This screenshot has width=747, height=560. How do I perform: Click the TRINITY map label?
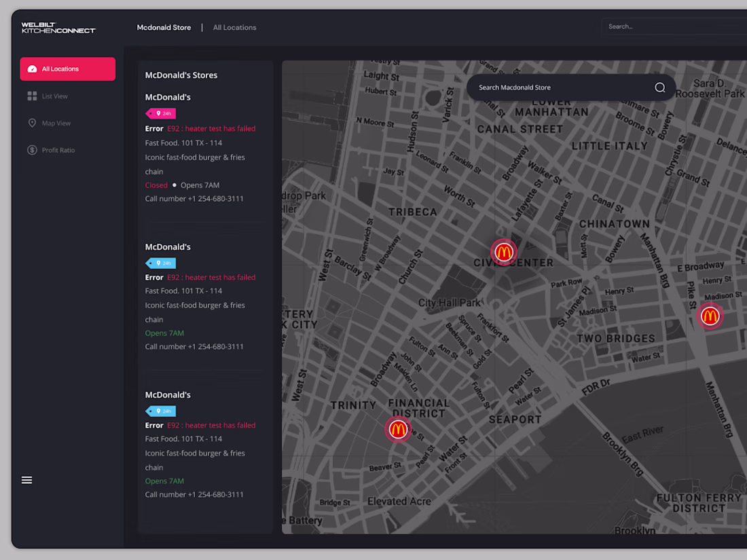tap(354, 405)
